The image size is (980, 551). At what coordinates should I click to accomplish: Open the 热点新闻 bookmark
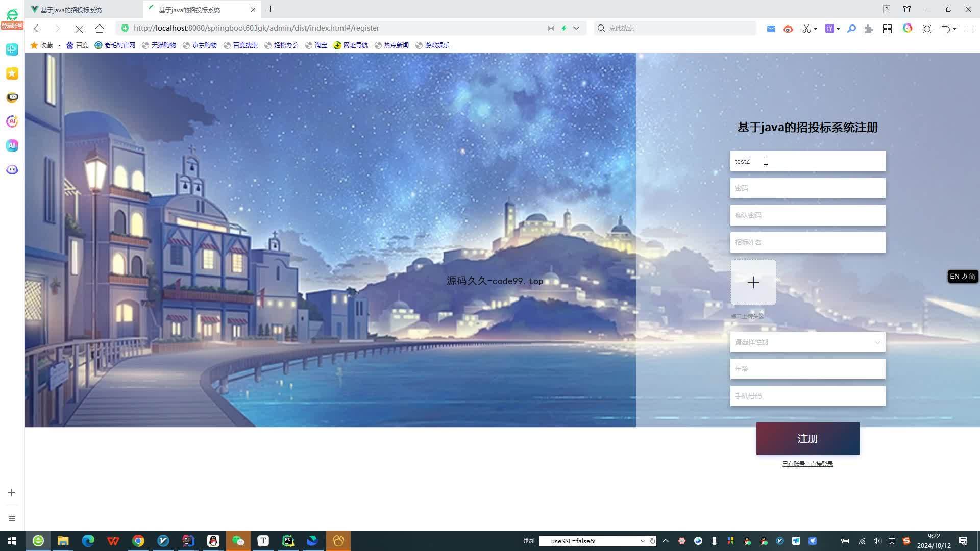click(391, 45)
